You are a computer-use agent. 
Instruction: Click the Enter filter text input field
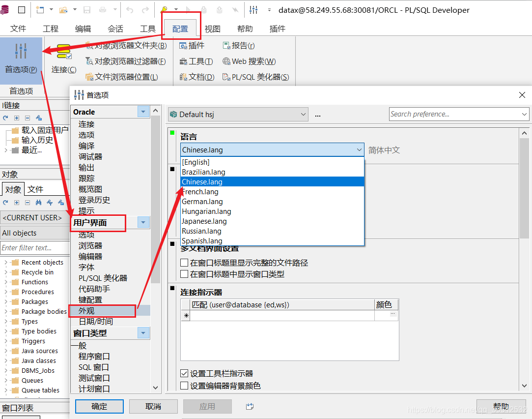pos(34,247)
